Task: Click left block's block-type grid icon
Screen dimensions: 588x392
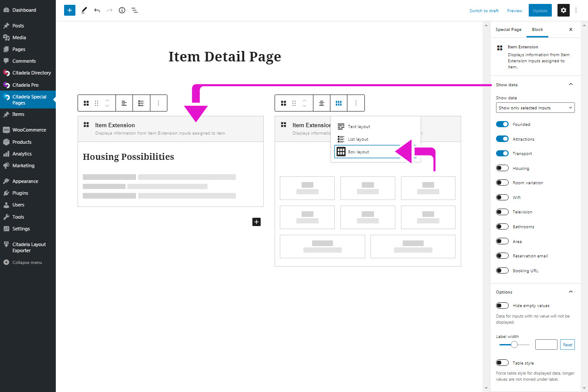Action: [x=86, y=103]
